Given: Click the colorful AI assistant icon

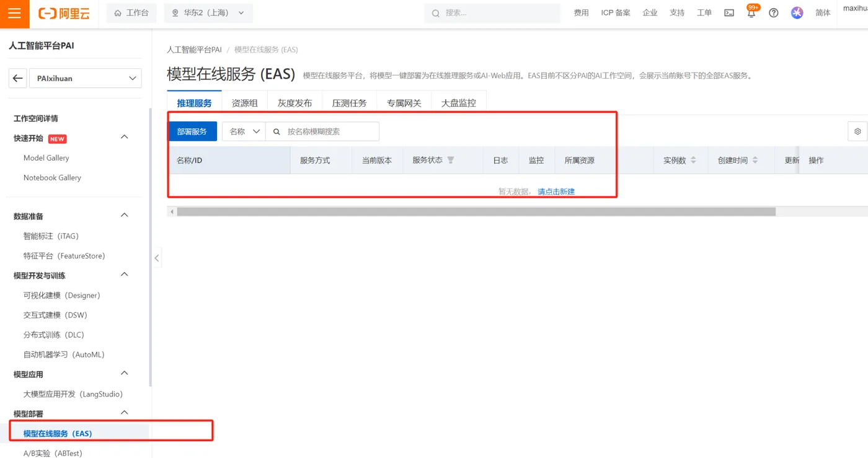Looking at the screenshot, I should click(797, 13).
